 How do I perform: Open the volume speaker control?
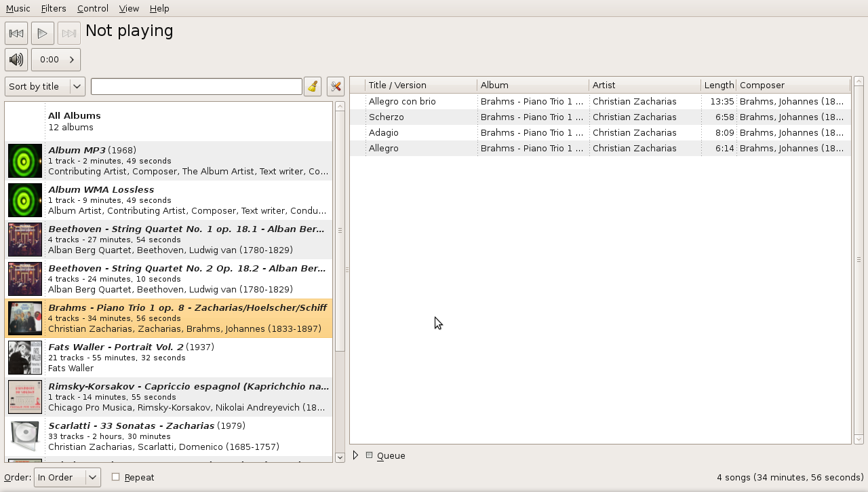pos(16,60)
